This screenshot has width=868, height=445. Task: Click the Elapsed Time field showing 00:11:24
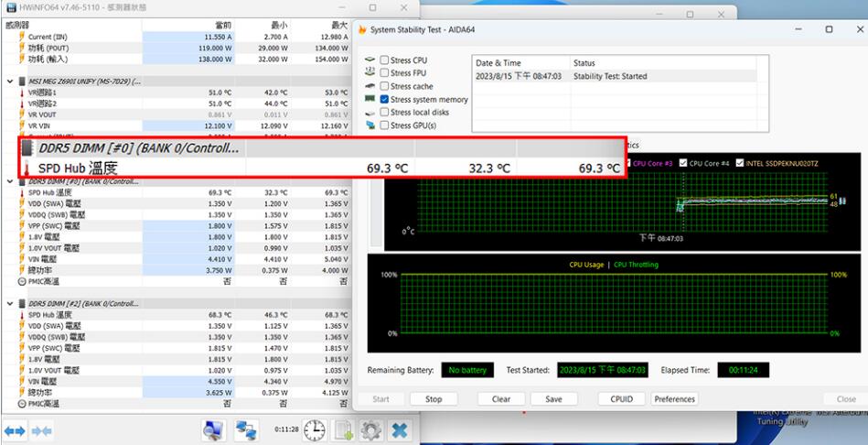tap(743, 370)
